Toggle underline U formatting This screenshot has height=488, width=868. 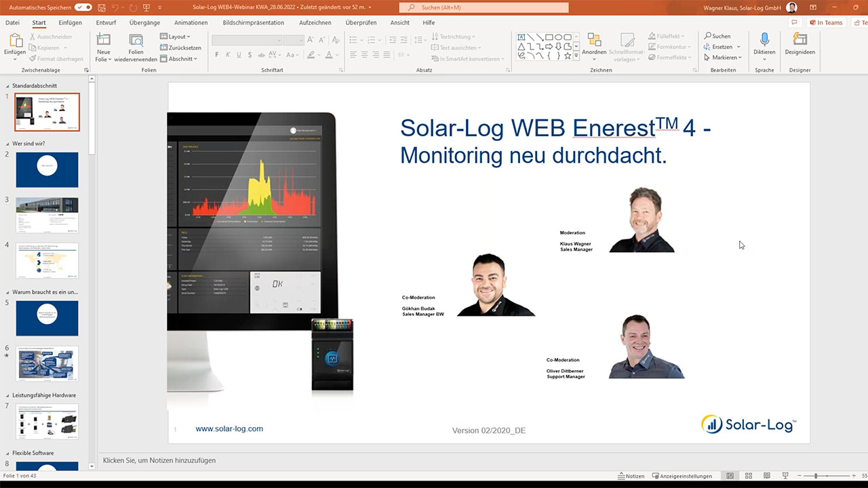click(239, 55)
